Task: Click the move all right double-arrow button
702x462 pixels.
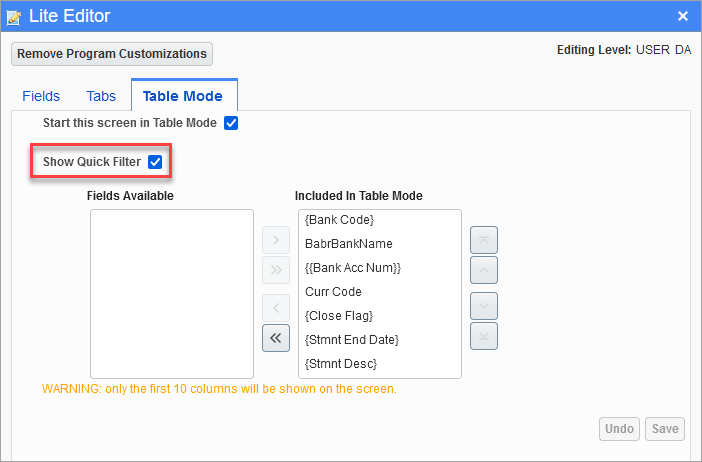Action: point(276,270)
